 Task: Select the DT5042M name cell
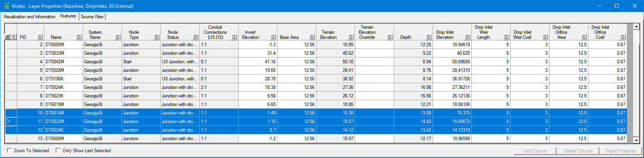tap(63, 62)
